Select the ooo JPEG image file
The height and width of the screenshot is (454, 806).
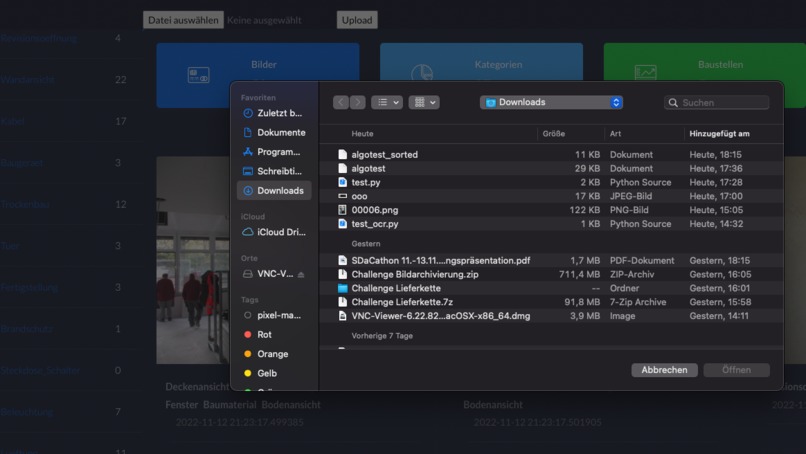(551, 196)
